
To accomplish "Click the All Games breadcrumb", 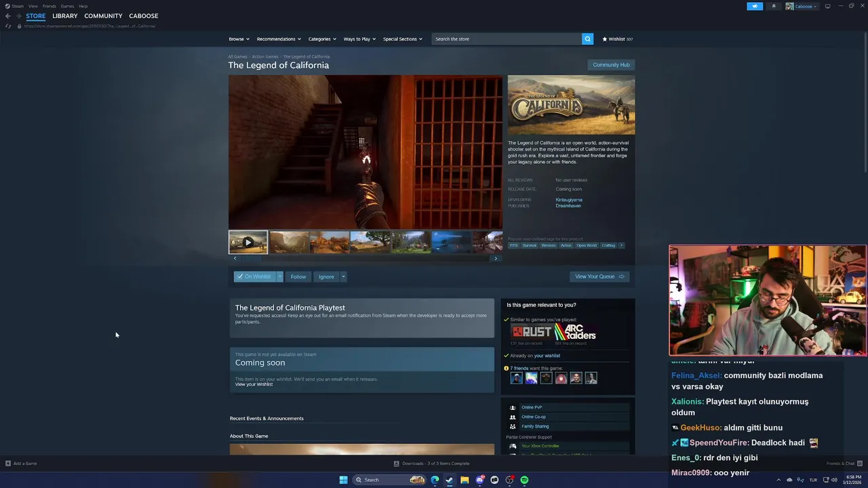I will 237,57.
